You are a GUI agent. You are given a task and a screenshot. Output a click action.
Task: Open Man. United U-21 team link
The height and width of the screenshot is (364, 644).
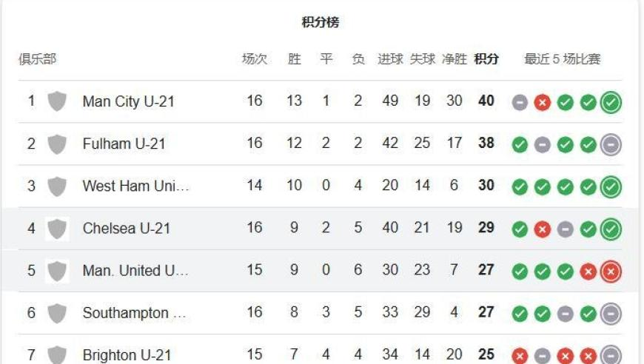(135, 271)
